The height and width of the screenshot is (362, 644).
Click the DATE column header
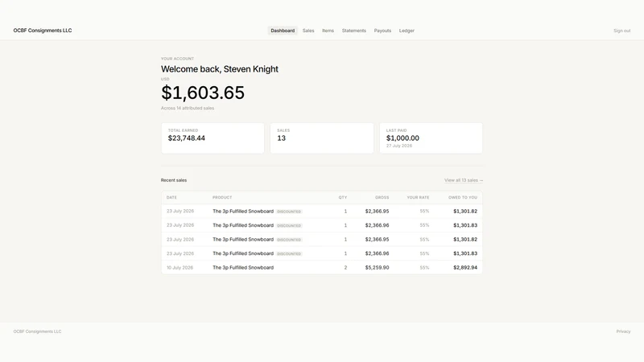(171, 197)
